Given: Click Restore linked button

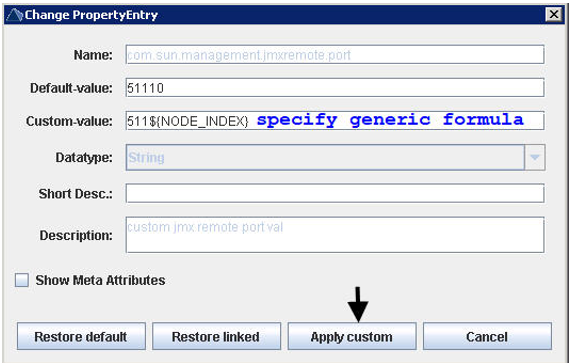Looking at the screenshot, I should point(216,337).
